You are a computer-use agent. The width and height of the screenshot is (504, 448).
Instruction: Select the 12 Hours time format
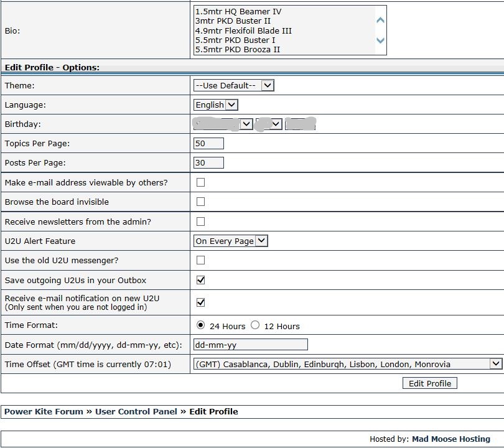tap(255, 325)
